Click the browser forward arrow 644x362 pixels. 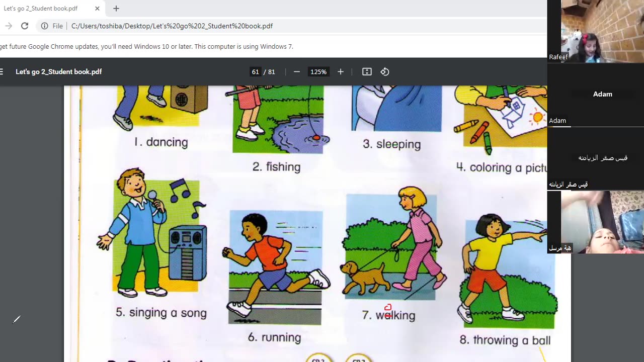pyautogui.click(x=9, y=26)
